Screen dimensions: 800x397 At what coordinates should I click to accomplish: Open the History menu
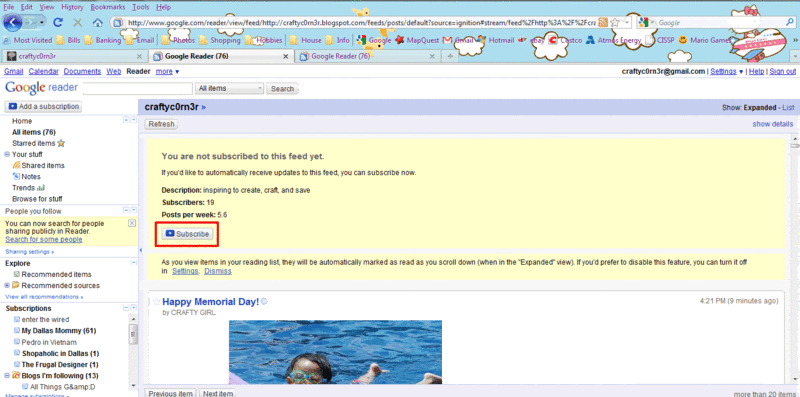[x=72, y=7]
